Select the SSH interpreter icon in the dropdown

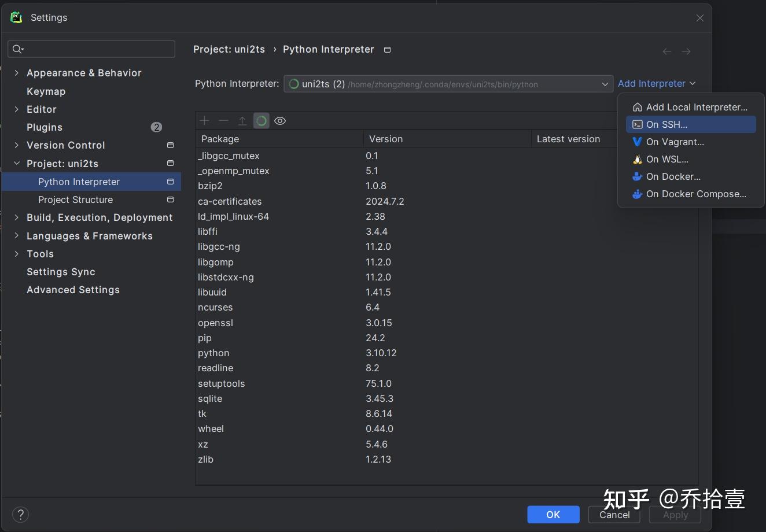(x=637, y=124)
